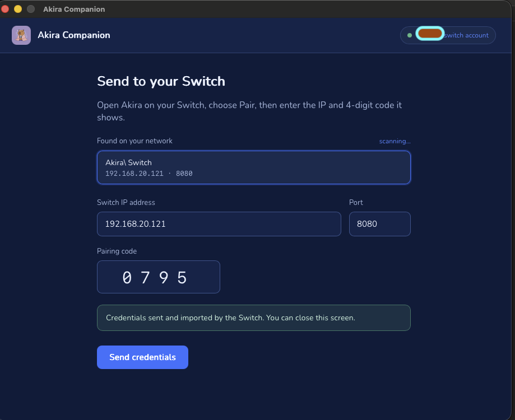Focus the Port field showing 8080

click(380, 224)
